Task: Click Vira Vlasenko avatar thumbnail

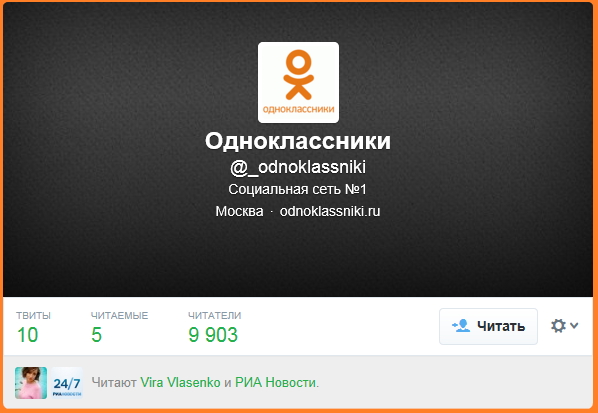Action: coord(31,383)
